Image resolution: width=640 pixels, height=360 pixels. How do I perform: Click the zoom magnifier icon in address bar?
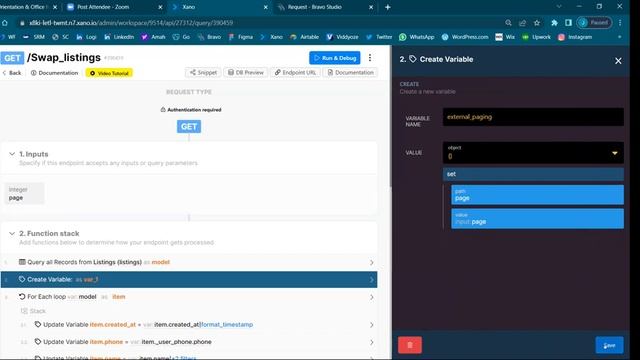[508, 23]
